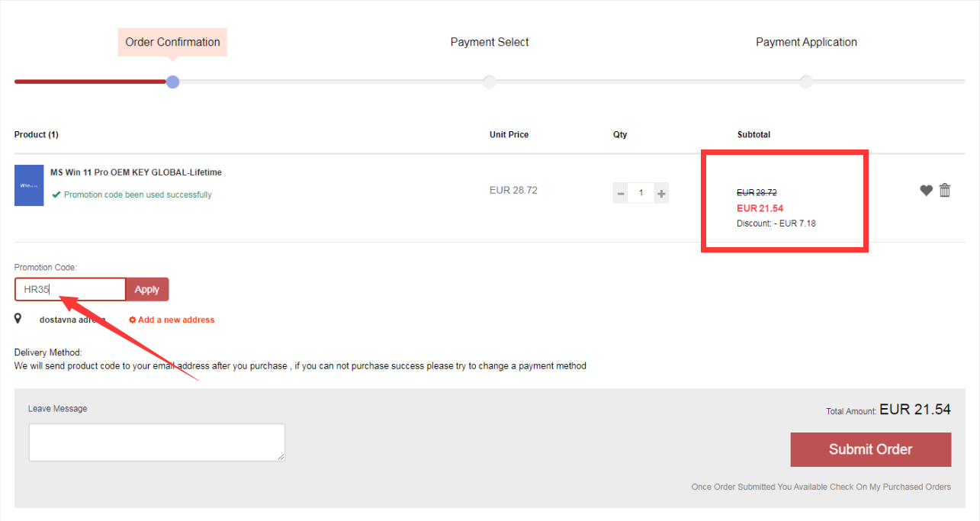Click the Payment Select progress dot
This screenshot has height=521, width=980.
click(x=490, y=82)
